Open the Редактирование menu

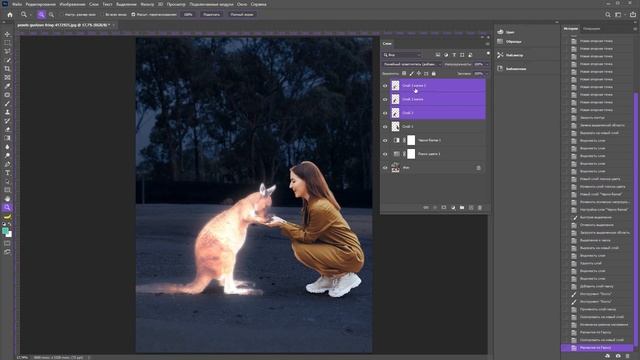40,4
